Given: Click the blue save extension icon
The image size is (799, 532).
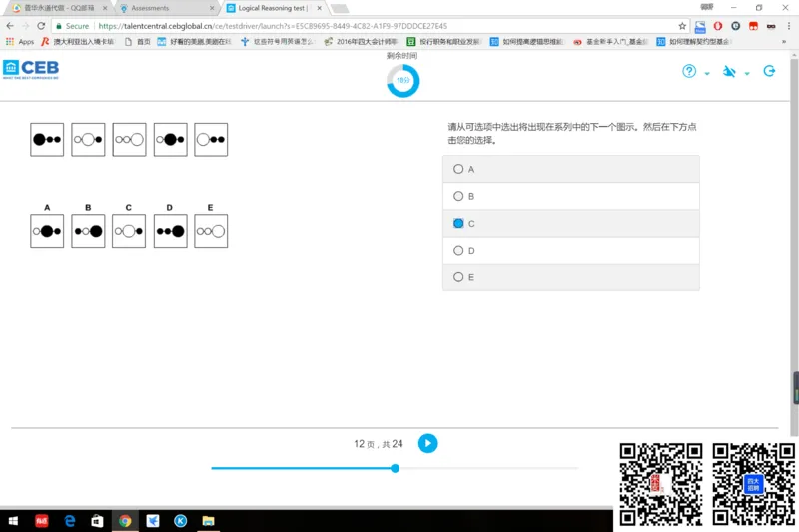Looking at the screenshot, I should 700,27.
